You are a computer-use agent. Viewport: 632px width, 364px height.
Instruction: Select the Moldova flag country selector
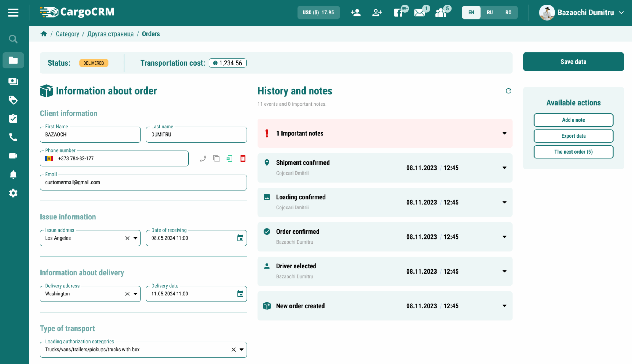coord(49,158)
